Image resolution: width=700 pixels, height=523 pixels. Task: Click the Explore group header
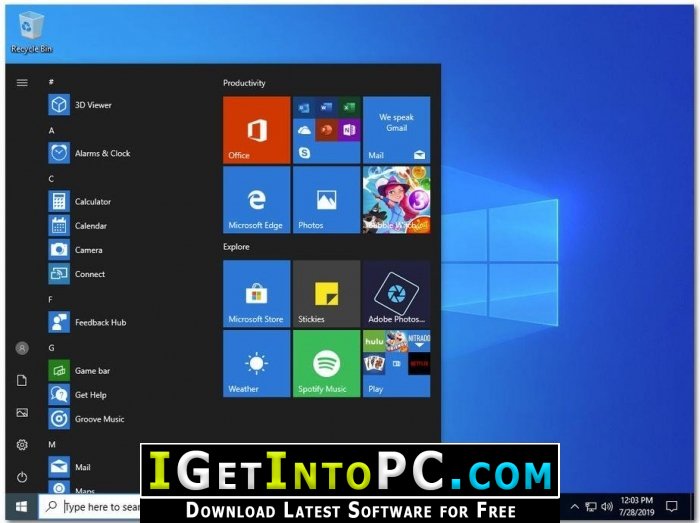(x=236, y=247)
